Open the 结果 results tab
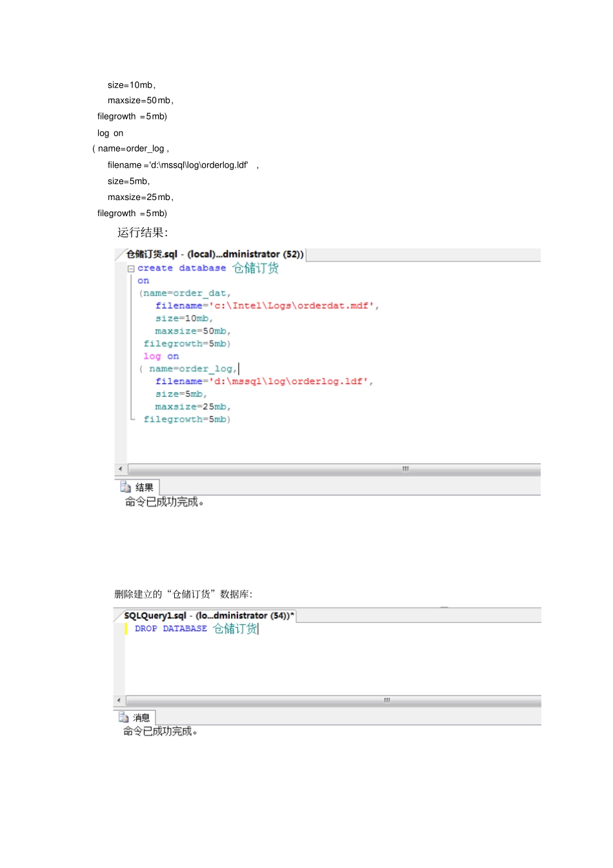 (x=137, y=487)
